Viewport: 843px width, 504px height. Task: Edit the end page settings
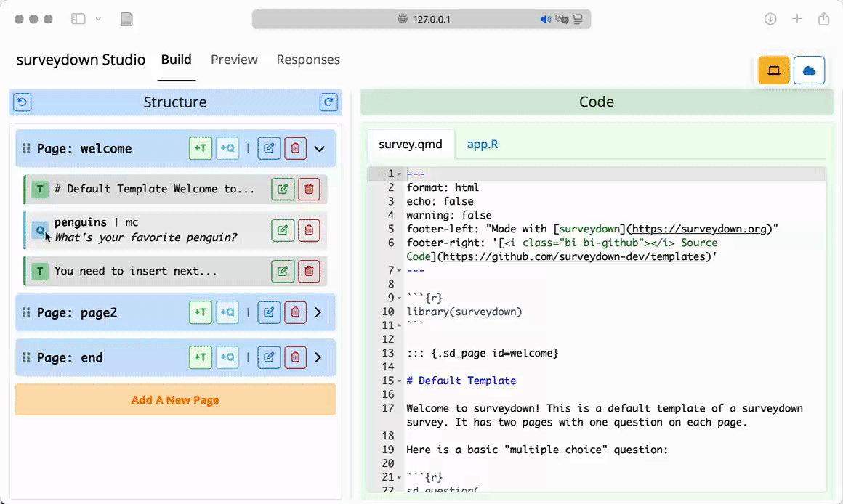pyautogui.click(x=269, y=357)
